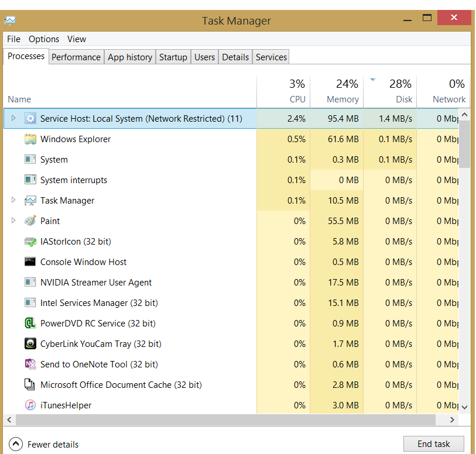
Task: Open the Options menu
Action: [44, 39]
